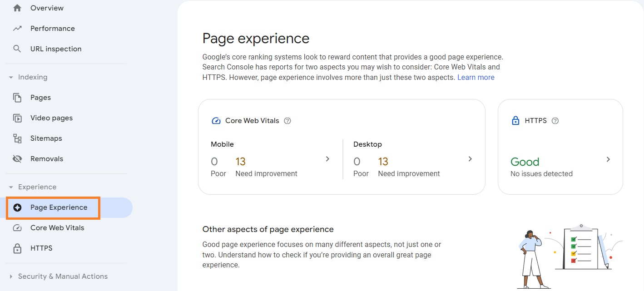
Task: Open the Learn more link
Action: [x=476, y=77]
